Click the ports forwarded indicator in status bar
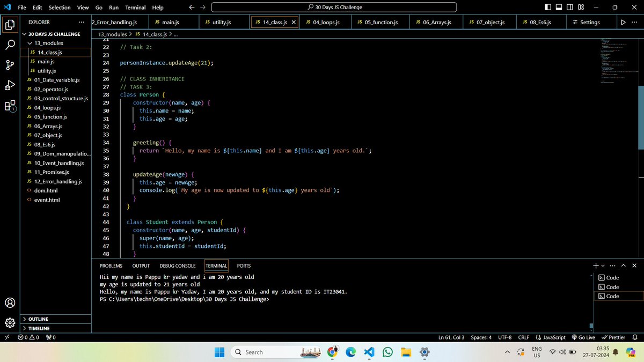This screenshot has width=644, height=362. pyautogui.click(x=51, y=337)
